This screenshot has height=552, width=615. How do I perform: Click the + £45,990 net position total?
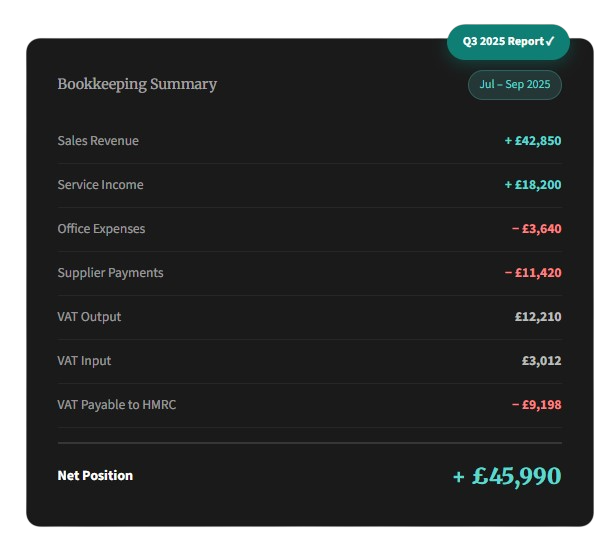[x=507, y=477]
